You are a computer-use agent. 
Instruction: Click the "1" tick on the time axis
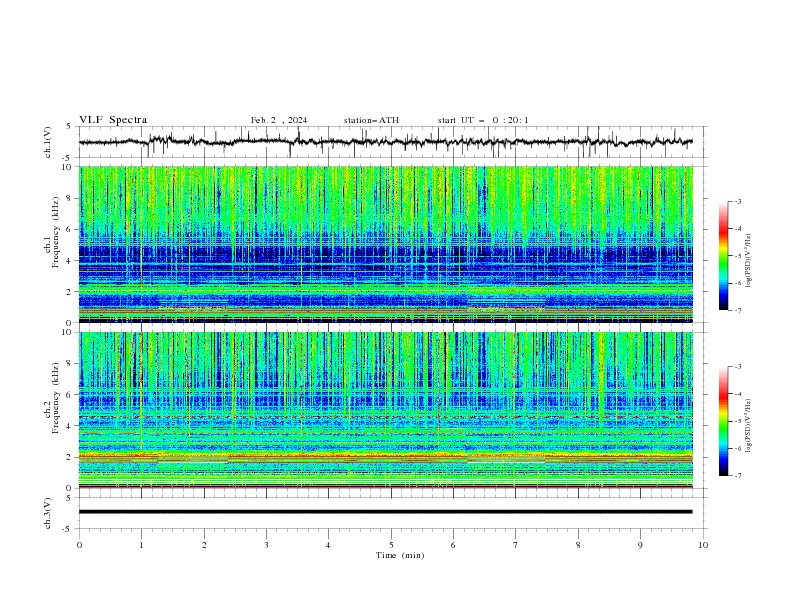(x=141, y=545)
